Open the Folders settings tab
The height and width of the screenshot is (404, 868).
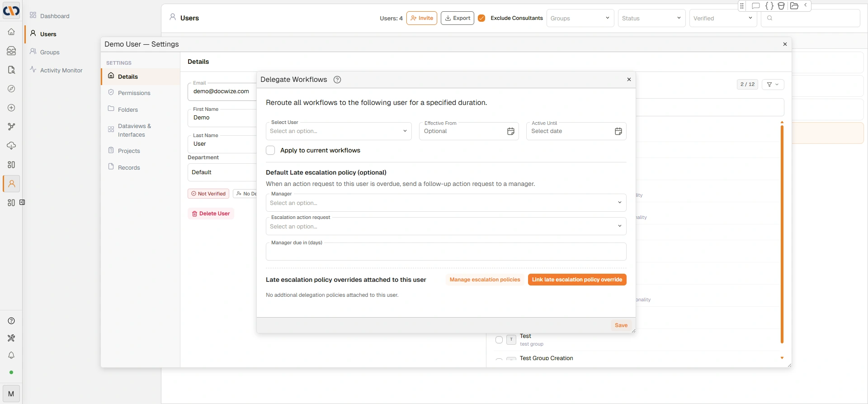(x=141, y=109)
